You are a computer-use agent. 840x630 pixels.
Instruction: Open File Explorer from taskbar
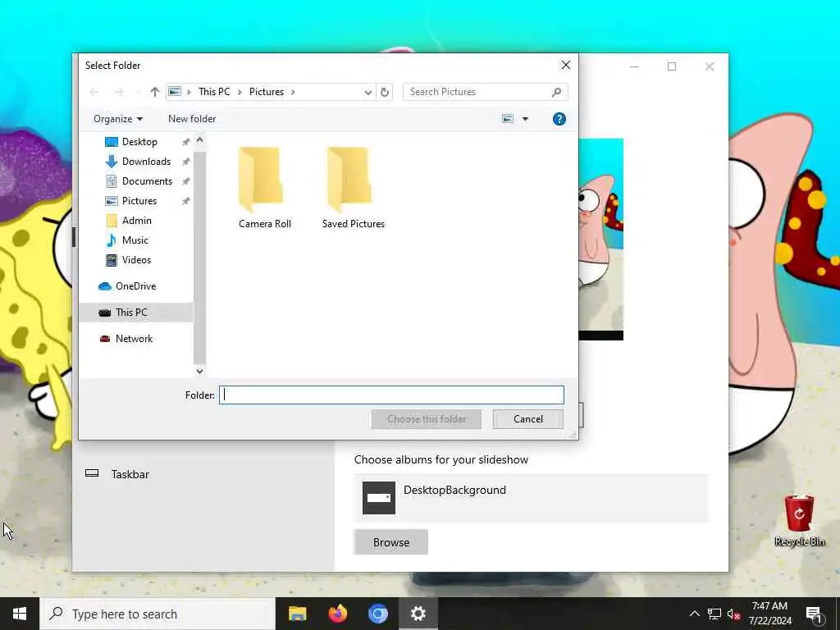[x=297, y=614]
